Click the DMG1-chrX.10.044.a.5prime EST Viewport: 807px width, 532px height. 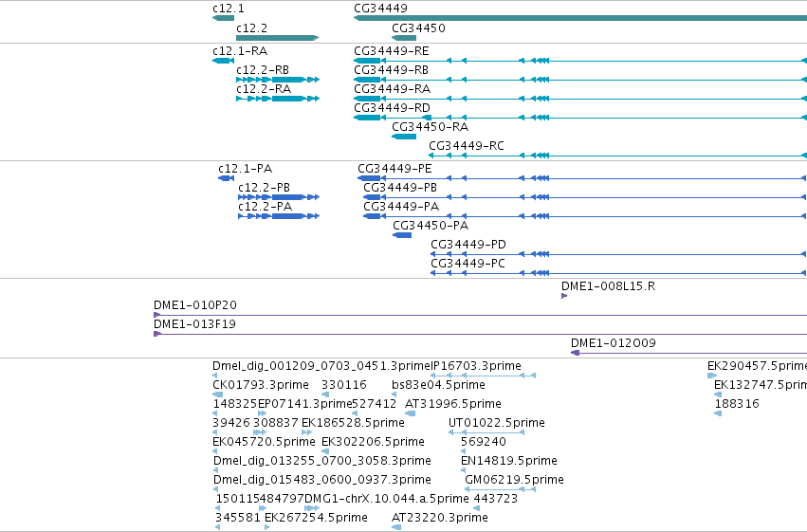pyautogui.click(x=312, y=508)
